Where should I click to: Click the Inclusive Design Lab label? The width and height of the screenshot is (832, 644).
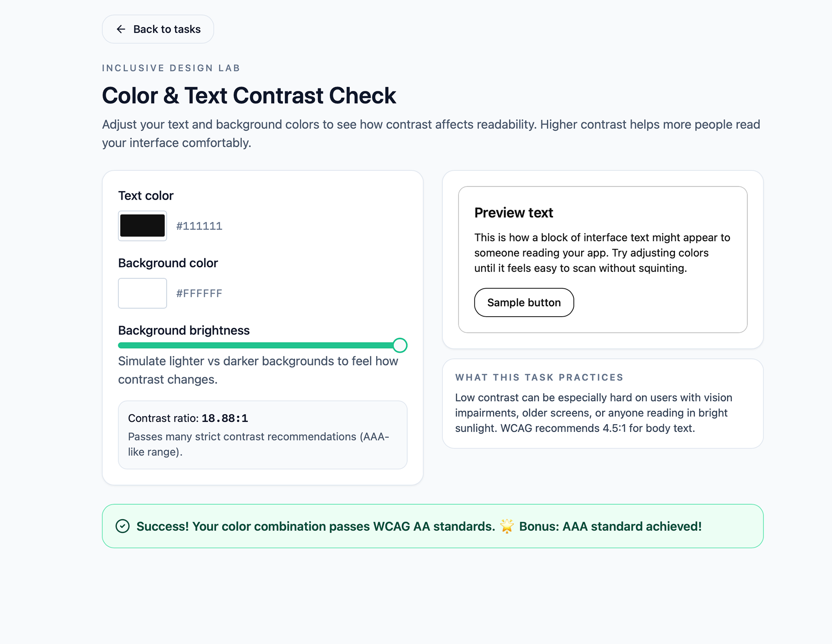click(x=171, y=68)
